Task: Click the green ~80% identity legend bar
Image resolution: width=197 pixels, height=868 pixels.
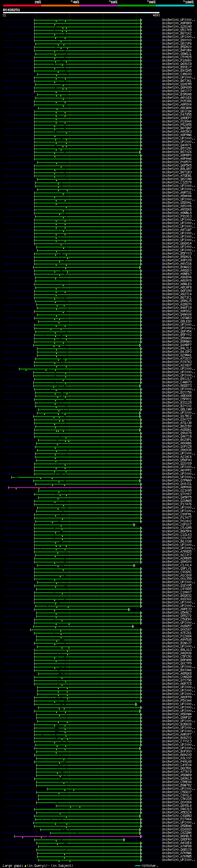Action: coord(137,6)
